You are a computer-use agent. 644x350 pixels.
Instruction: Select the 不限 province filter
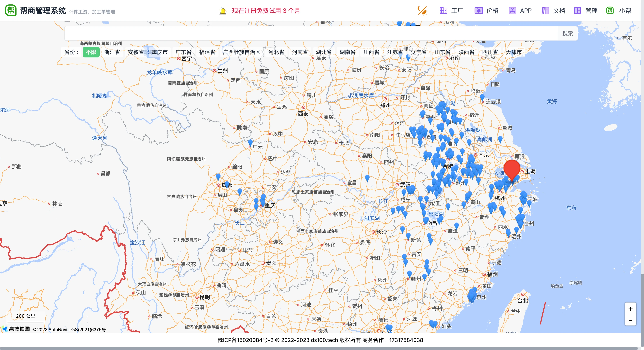coord(91,52)
